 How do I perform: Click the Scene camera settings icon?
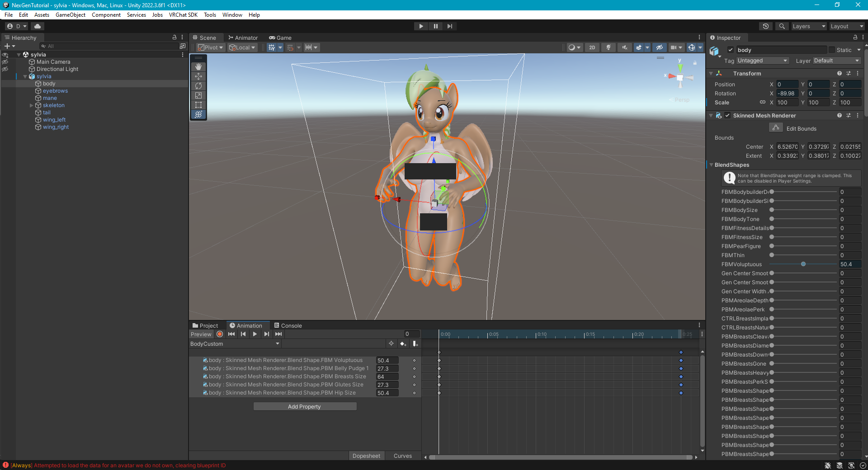pos(674,47)
